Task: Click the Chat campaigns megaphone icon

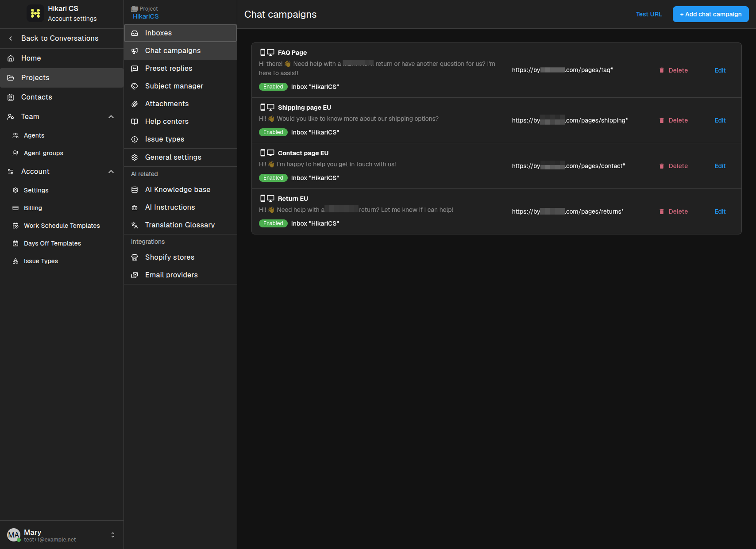Action: (135, 51)
